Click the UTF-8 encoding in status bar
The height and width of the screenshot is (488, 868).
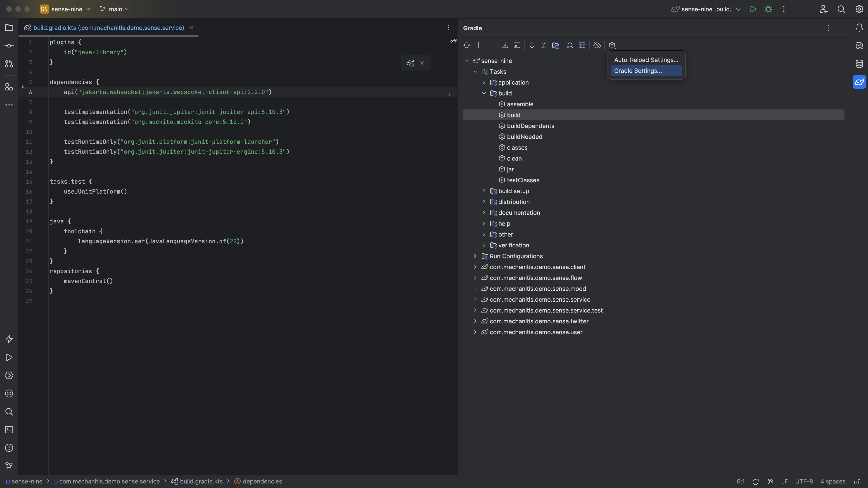[x=804, y=482]
